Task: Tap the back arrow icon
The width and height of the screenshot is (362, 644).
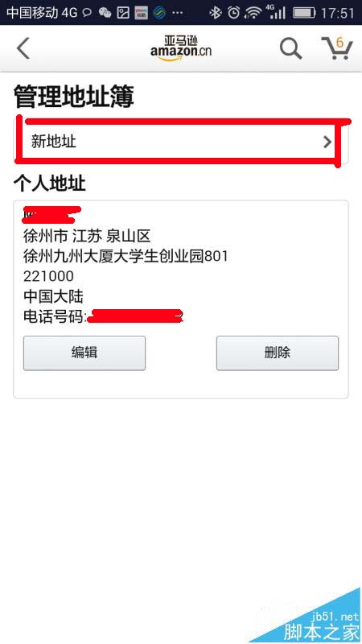Action: coord(23,48)
